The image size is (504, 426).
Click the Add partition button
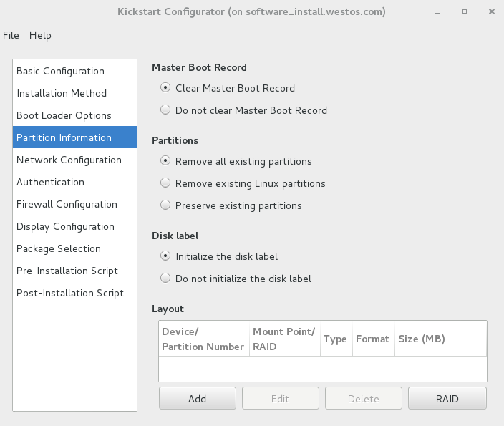[x=198, y=398]
